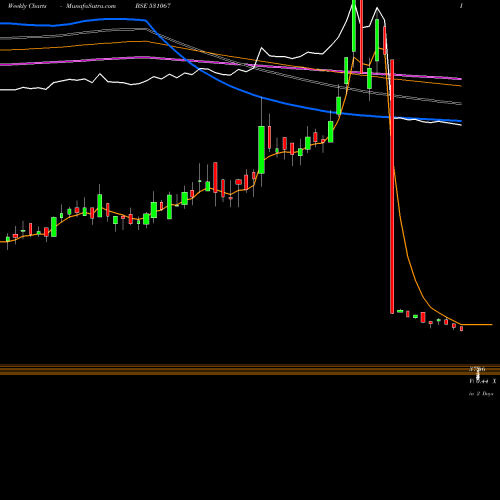This screenshot has width=500, height=500.
Task: Click the 'BSE 531067' stock code label
Action: click(153, 6)
